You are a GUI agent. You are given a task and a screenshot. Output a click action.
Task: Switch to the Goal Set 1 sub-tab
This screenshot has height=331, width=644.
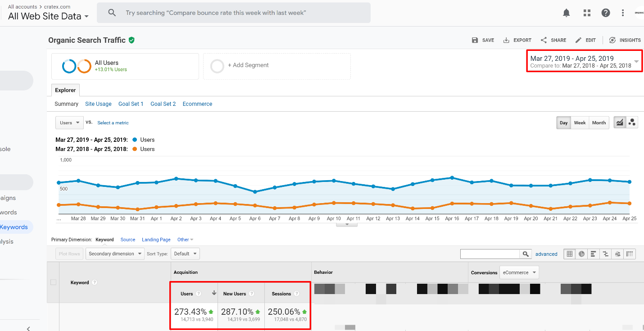pyautogui.click(x=131, y=104)
